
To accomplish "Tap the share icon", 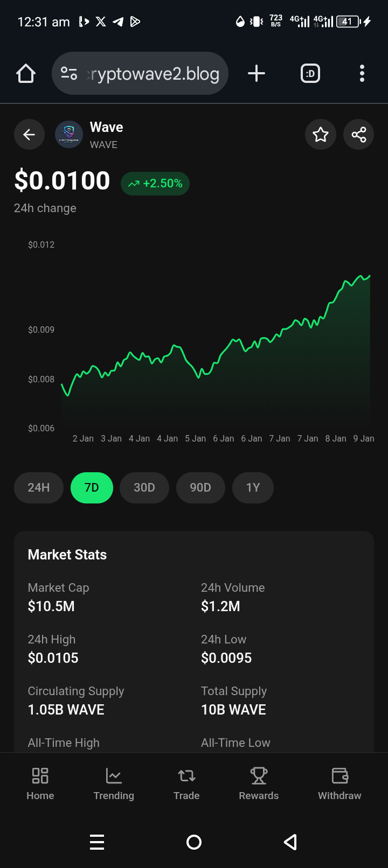I will point(358,135).
